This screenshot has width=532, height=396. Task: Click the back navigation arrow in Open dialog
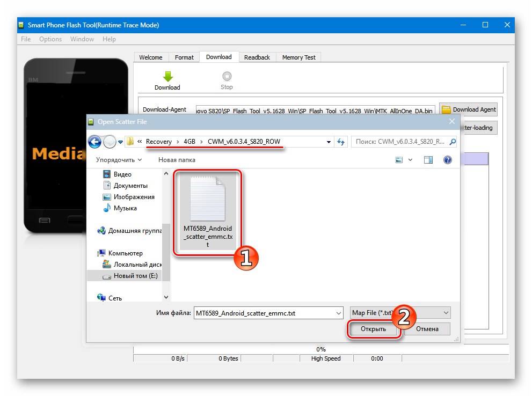[94, 141]
